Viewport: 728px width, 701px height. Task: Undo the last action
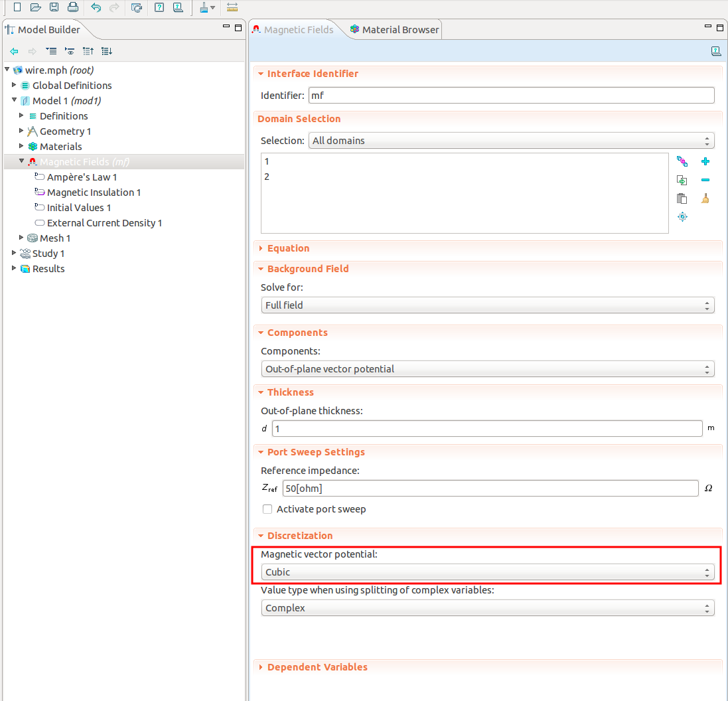(96, 7)
